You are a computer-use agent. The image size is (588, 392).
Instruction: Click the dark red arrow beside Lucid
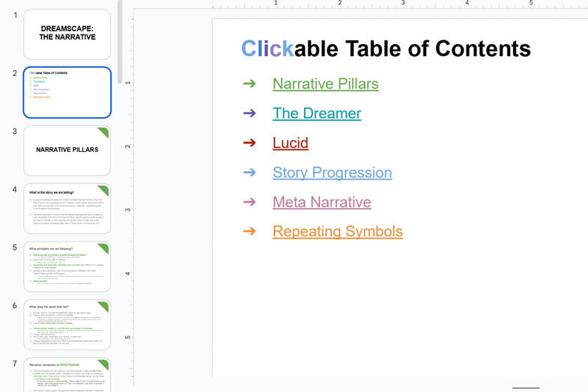pos(249,143)
